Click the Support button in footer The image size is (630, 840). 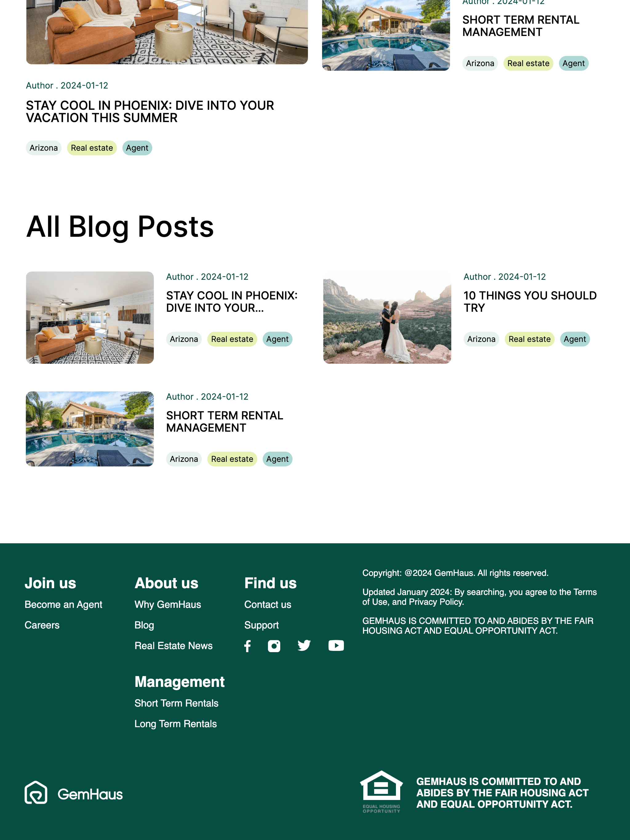coord(261,625)
